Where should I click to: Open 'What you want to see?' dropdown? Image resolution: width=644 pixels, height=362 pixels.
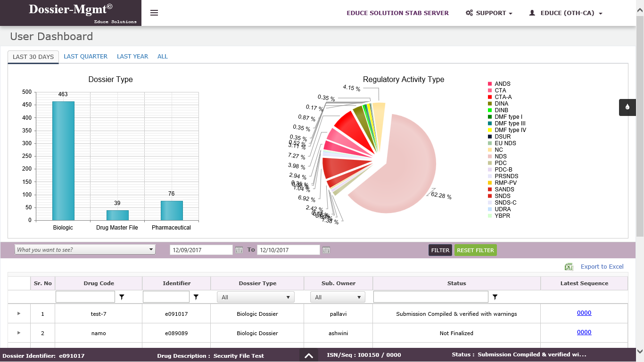85,250
